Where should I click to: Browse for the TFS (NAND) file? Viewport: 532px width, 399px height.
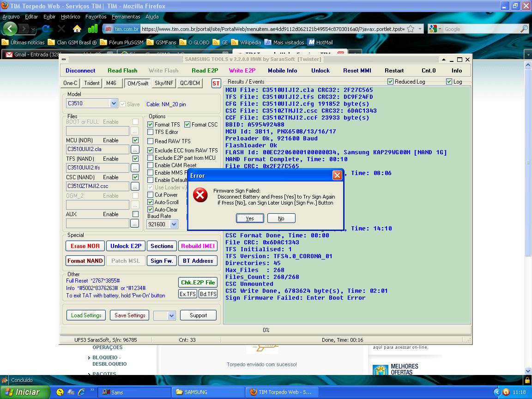pyautogui.click(x=135, y=168)
